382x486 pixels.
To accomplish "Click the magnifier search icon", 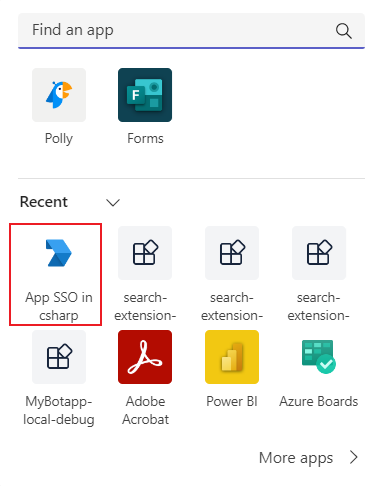I will click(x=343, y=31).
